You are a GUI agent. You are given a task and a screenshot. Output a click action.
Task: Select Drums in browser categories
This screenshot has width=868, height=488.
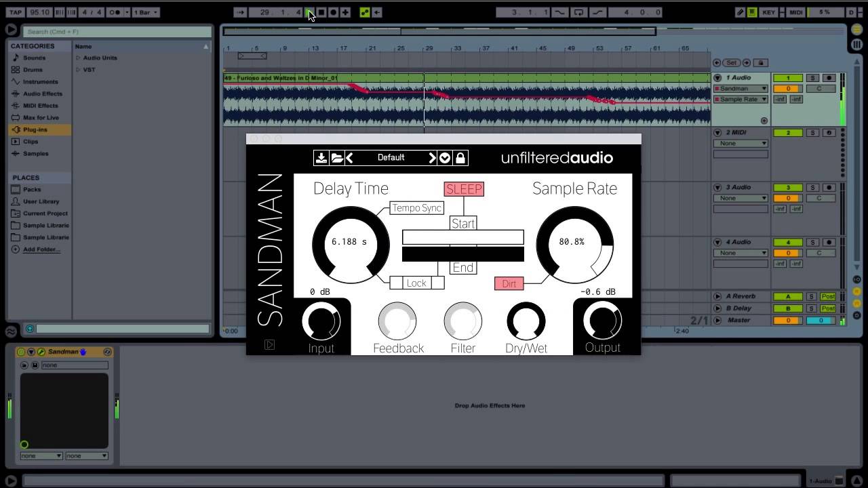click(x=33, y=70)
